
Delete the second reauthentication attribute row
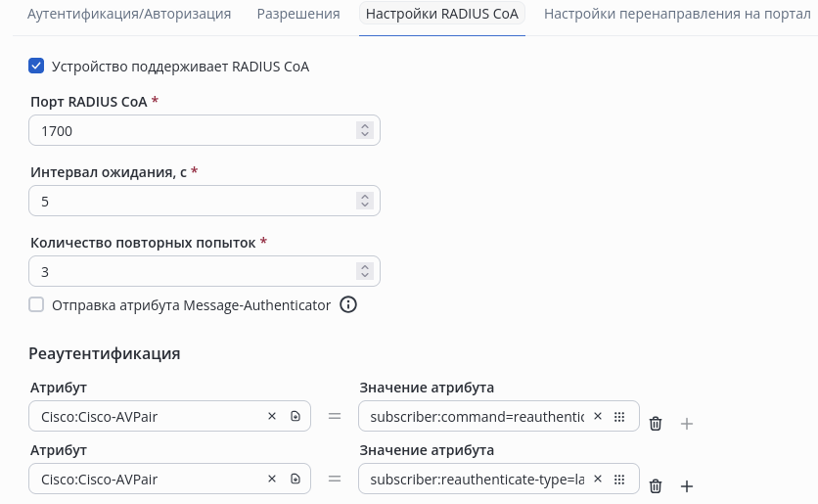[x=656, y=486]
